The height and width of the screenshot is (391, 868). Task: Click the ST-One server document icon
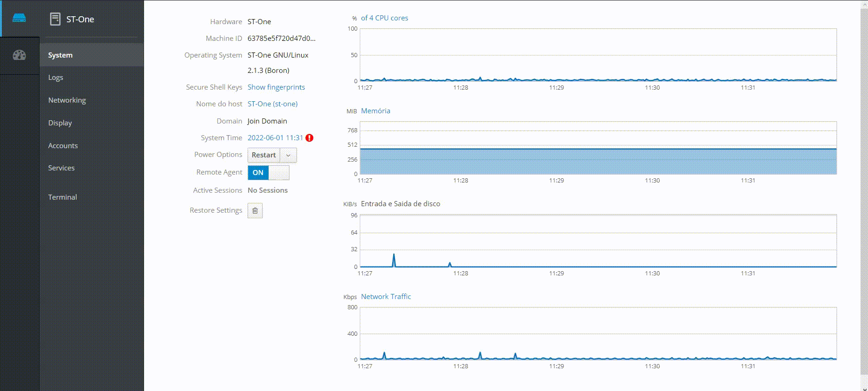point(55,19)
